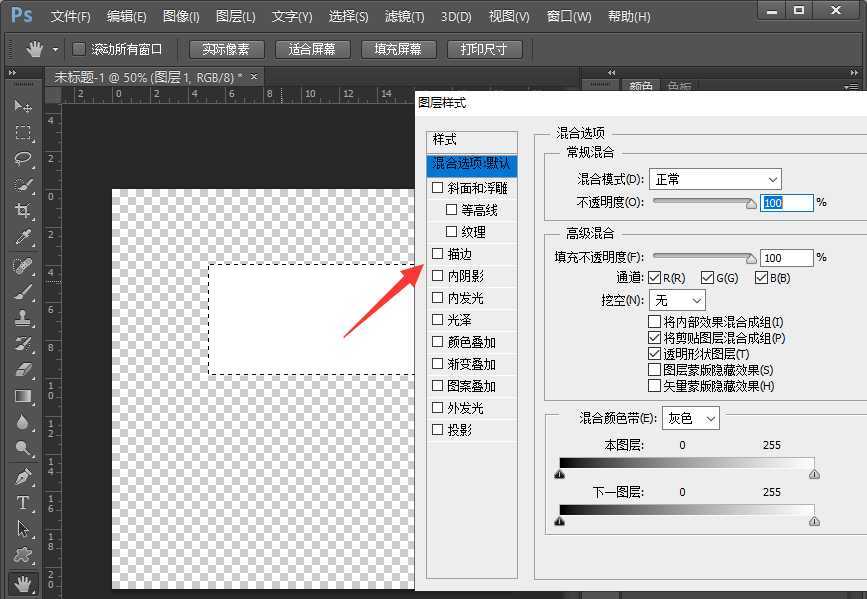
Task: Select the Horizontal Type tool
Action: (x=22, y=503)
